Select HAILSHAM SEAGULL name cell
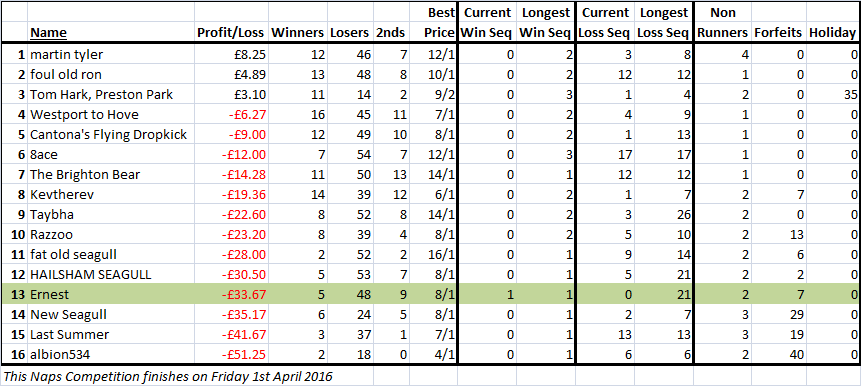861x386 pixels. point(111,275)
